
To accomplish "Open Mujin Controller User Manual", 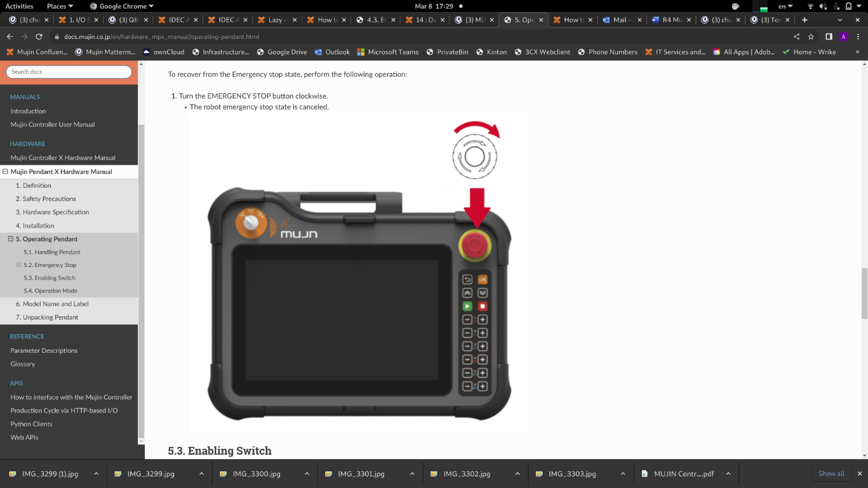I will tap(53, 124).
